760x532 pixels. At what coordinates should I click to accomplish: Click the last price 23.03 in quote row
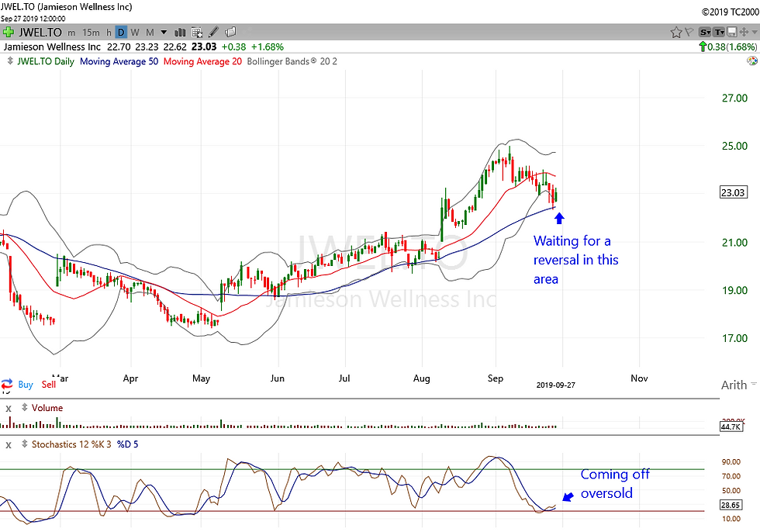point(204,47)
